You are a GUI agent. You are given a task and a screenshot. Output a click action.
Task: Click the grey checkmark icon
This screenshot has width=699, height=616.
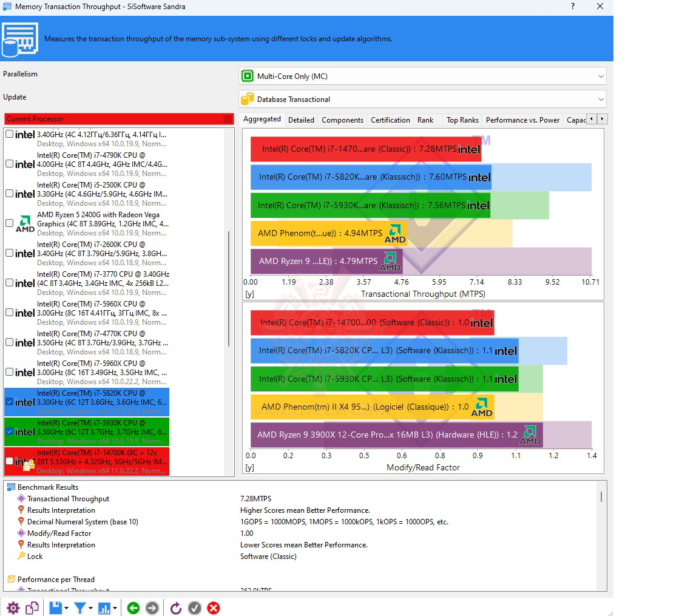195,608
